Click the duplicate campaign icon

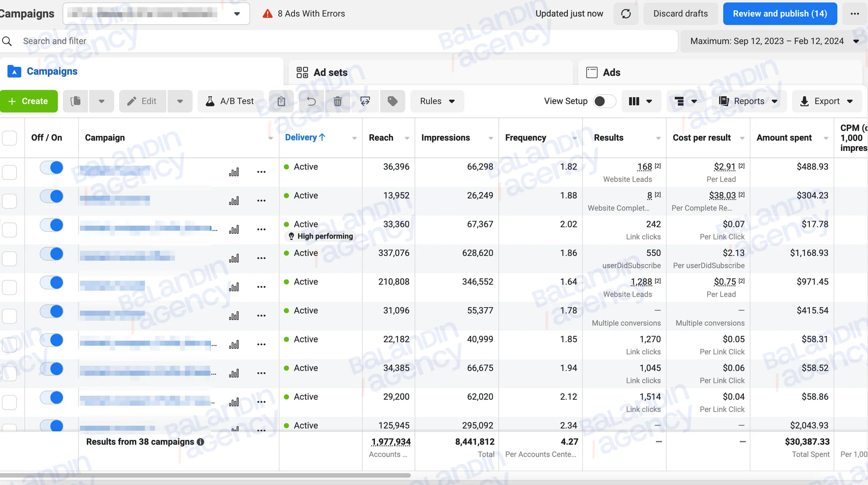click(x=76, y=101)
